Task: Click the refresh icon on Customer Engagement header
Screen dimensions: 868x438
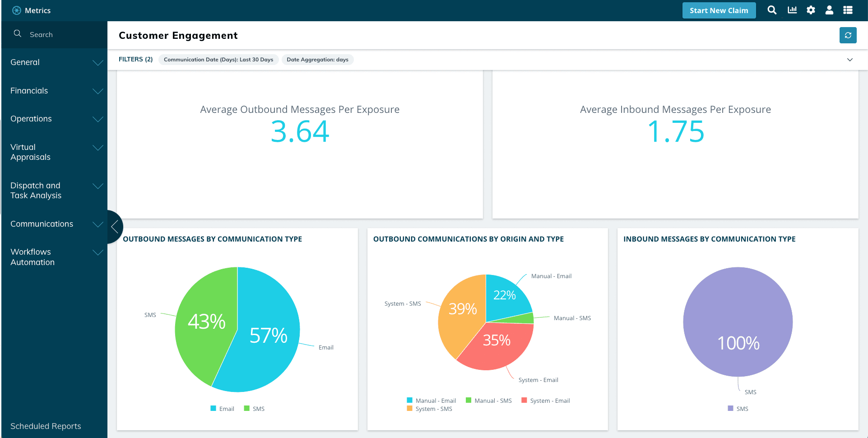Action: coord(848,35)
